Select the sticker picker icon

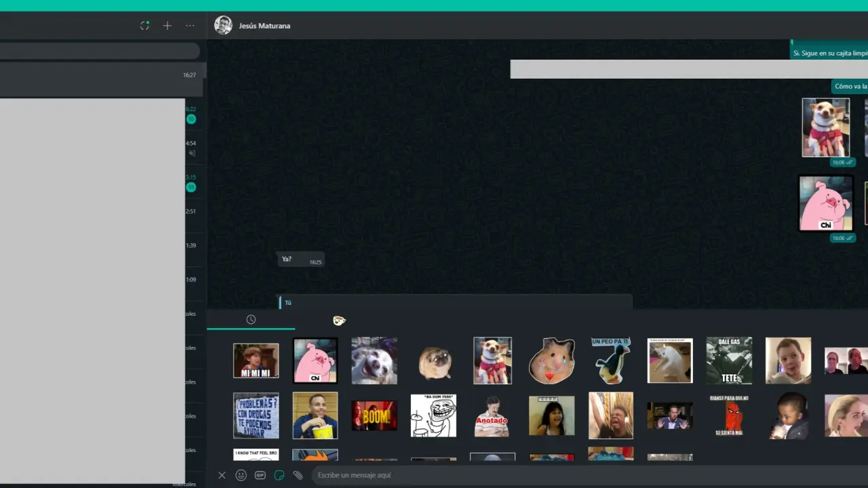[279, 475]
